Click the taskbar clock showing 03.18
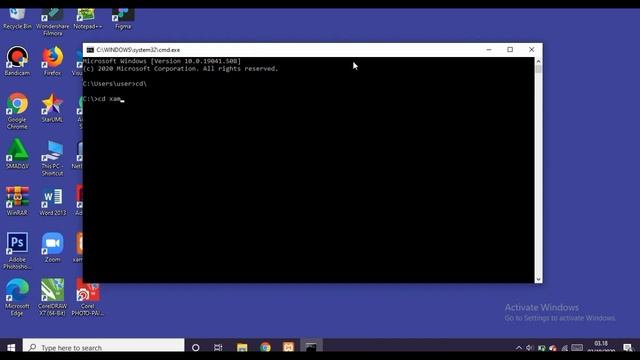The width and height of the screenshot is (640, 360). [601, 347]
